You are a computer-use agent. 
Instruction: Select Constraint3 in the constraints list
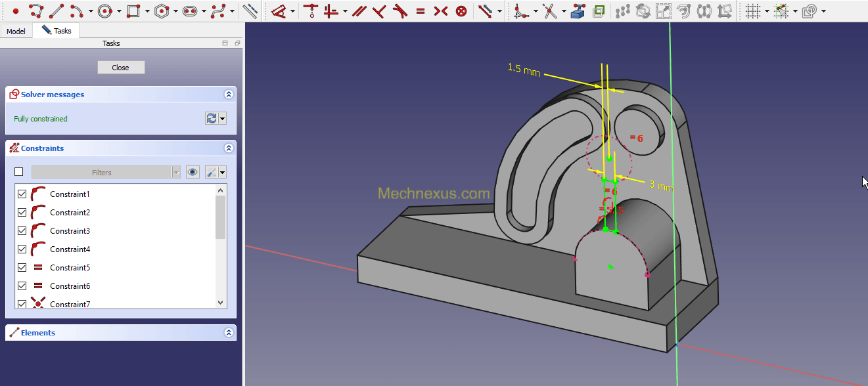coord(70,231)
